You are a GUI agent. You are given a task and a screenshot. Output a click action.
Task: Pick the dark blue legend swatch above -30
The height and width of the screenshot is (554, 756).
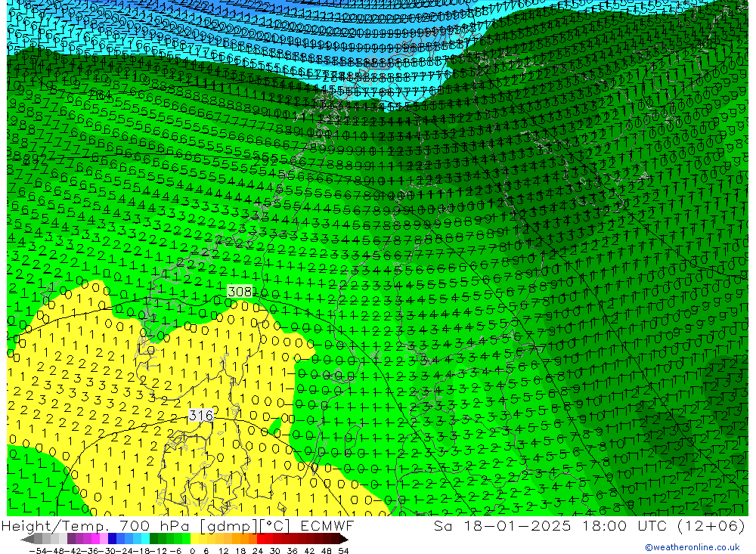click(x=112, y=539)
